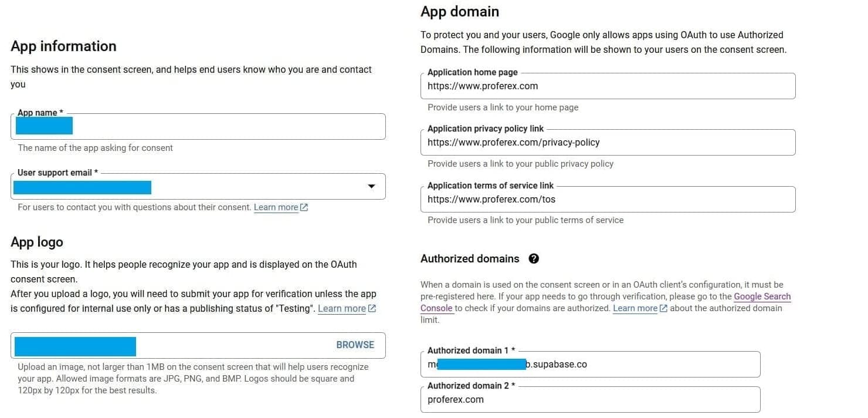Viewport: 868px width, 418px height.
Task: Open the User support email dropdown
Action: 372,186
